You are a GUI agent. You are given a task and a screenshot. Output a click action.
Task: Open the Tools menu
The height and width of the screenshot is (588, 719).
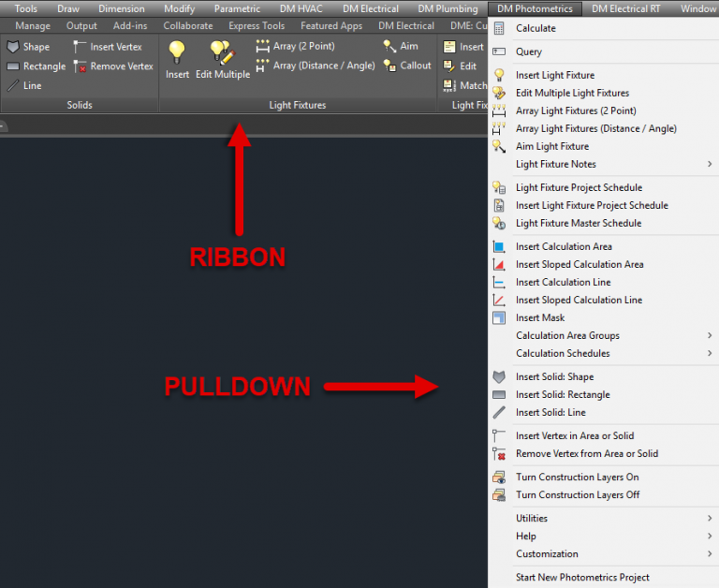(x=25, y=8)
